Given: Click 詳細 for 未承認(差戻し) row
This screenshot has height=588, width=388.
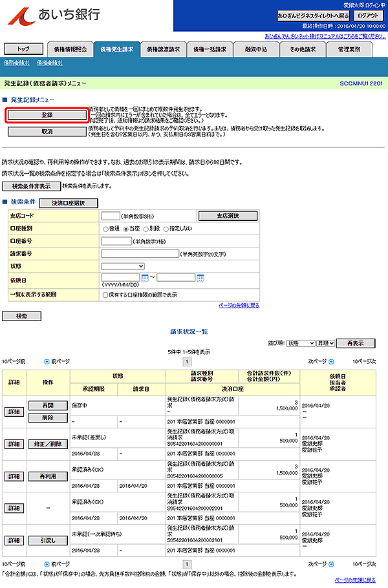Looking at the screenshot, I should (14, 444).
